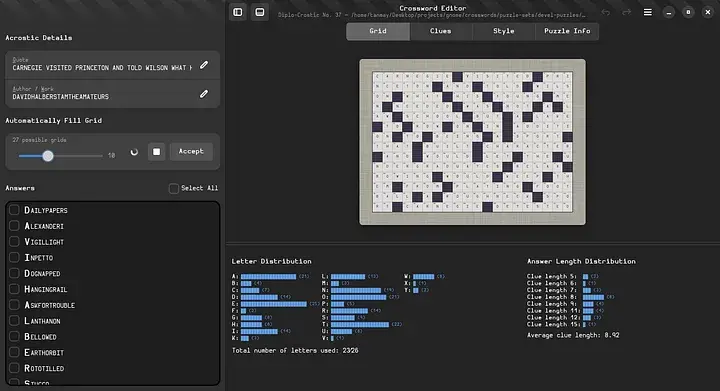Toggle the bottom panel icon in header
This screenshot has width=720, height=391.
pos(260,12)
